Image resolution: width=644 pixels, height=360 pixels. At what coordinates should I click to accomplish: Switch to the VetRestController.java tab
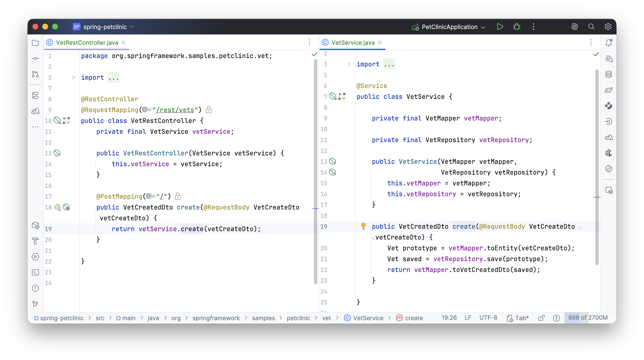(x=87, y=43)
